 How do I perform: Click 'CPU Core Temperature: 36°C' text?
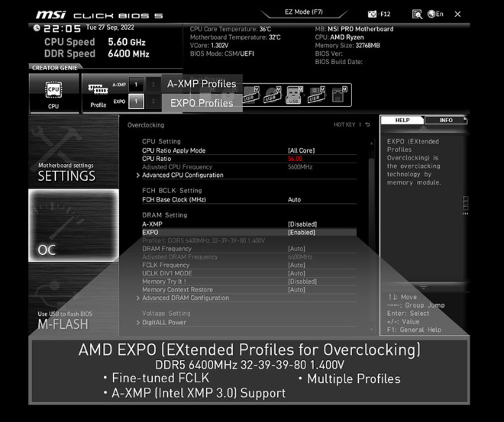tap(231, 29)
